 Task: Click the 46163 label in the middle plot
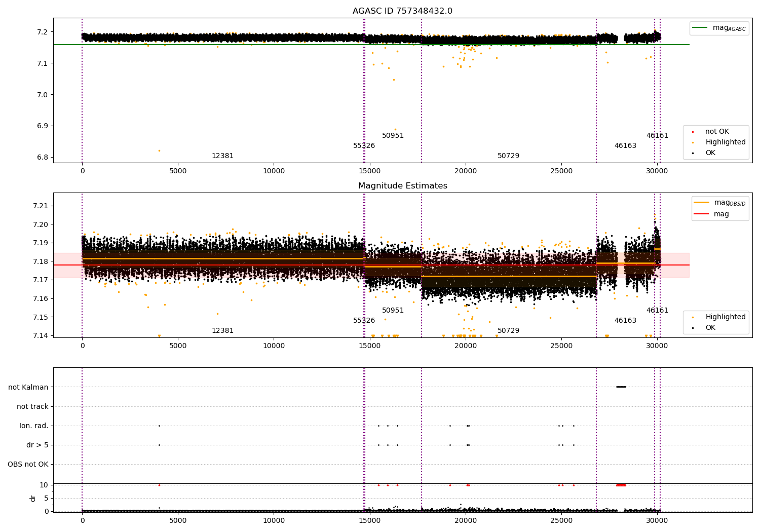tap(625, 321)
